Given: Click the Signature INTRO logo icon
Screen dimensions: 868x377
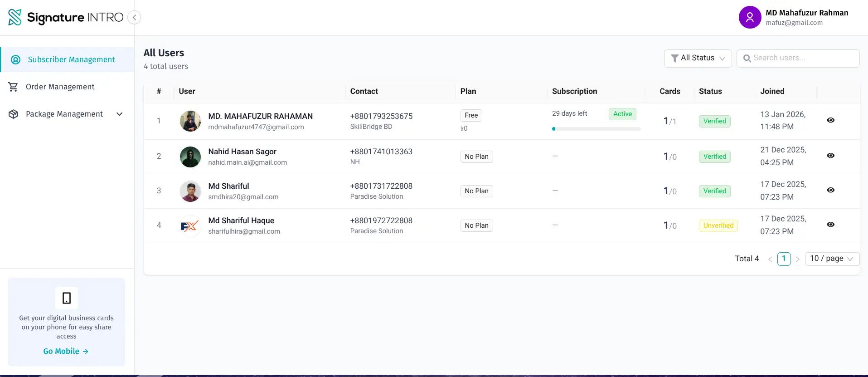Looking at the screenshot, I should coord(15,17).
